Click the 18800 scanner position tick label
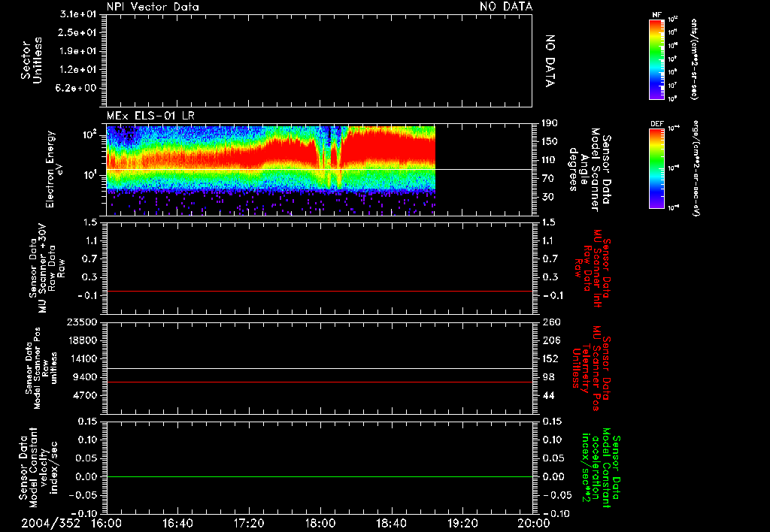The width and height of the screenshot is (770, 532). pyautogui.click(x=81, y=340)
